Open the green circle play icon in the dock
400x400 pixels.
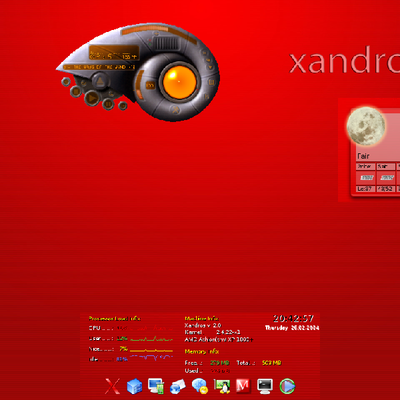pos(287,386)
